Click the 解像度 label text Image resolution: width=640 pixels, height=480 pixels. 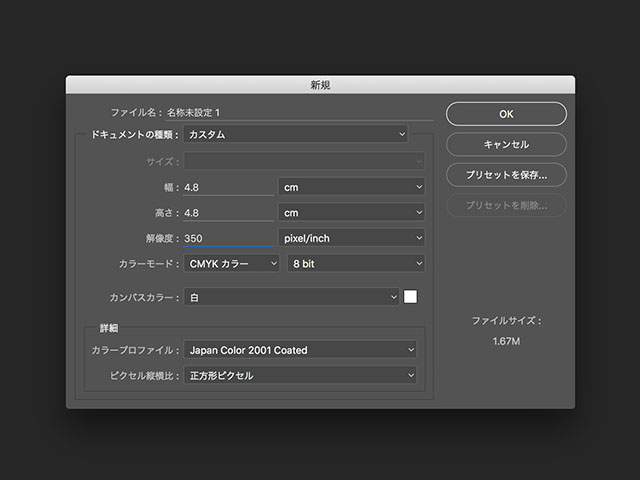(x=162, y=238)
